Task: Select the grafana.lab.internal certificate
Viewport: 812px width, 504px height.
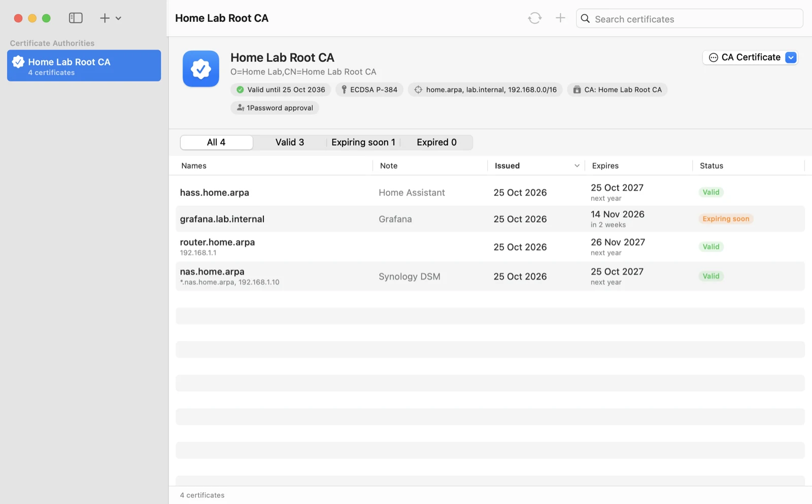Action: pos(490,219)
